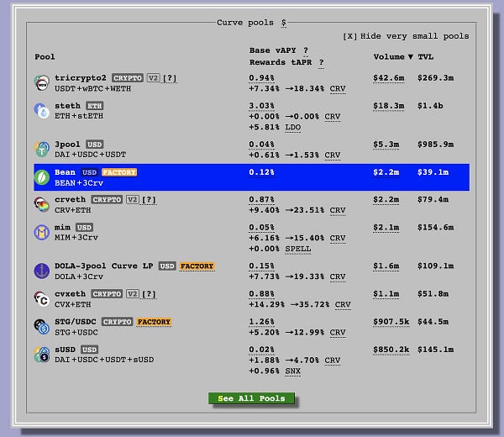Click the V2 badge on cvxeth

(133, 294)
